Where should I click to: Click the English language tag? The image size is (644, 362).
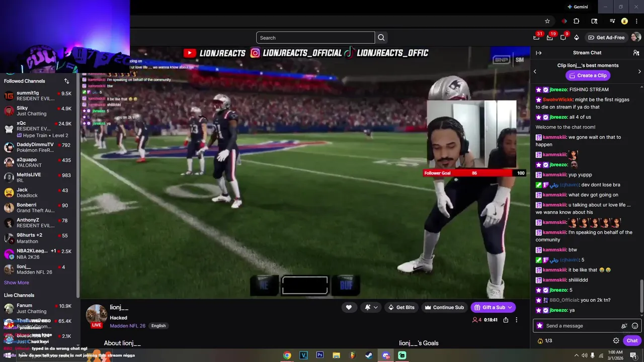tap(158, 326)
